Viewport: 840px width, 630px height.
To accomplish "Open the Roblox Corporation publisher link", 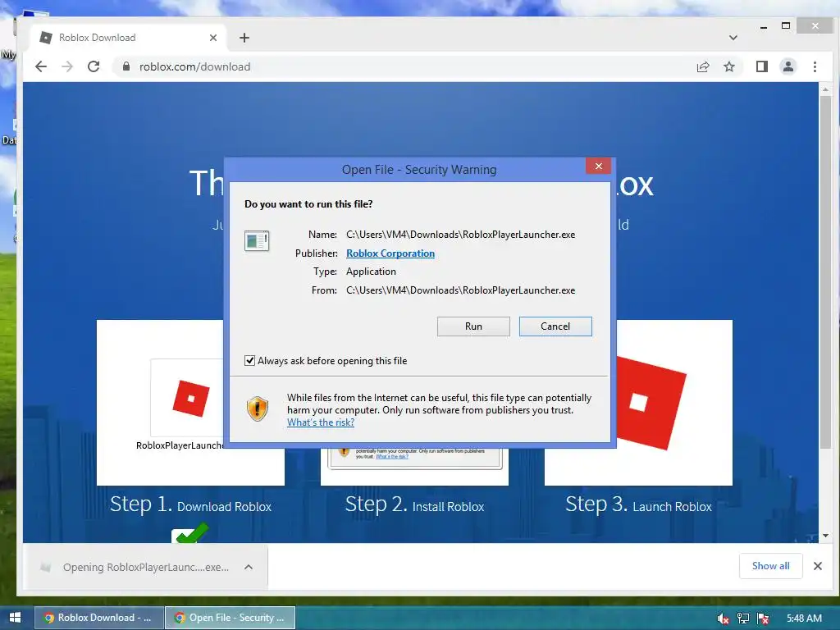I will [x=390, y=253].
